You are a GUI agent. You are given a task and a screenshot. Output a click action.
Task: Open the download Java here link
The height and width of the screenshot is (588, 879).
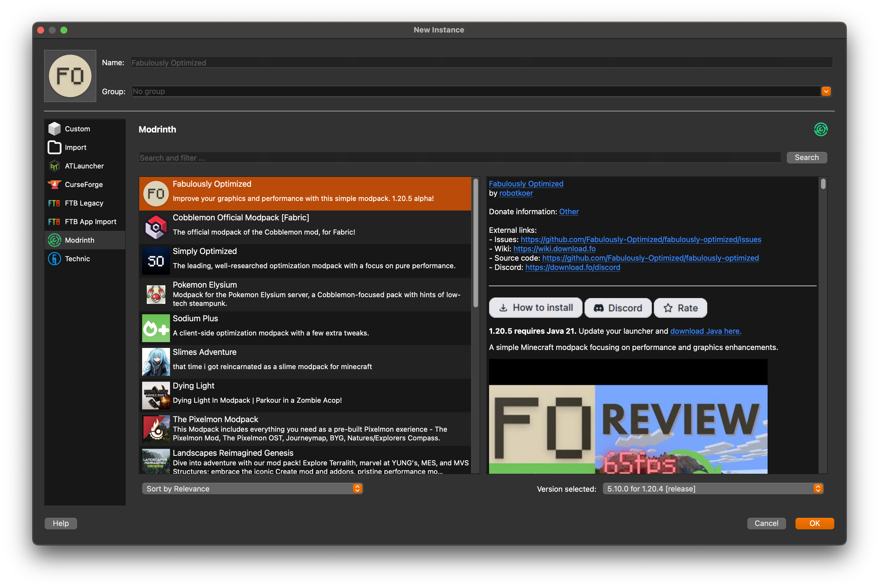pyautogui.click(x=705, y=331)
